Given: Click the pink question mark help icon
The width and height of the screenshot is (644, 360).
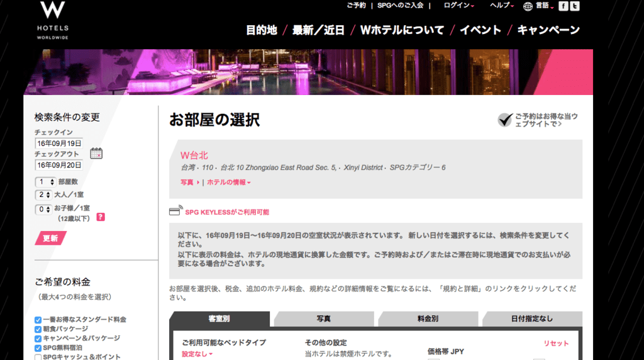Looking at the screenshot, I should (101, 217).
